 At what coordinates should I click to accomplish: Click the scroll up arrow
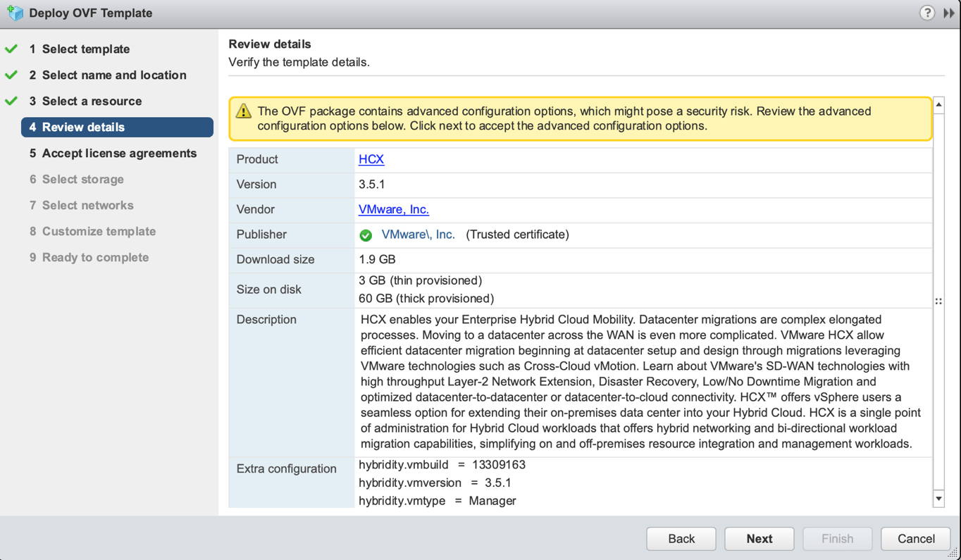938,105
